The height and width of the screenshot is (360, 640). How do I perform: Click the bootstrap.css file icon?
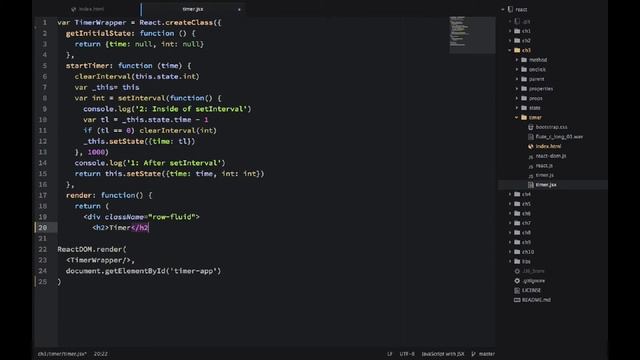(x=531, y=127)
